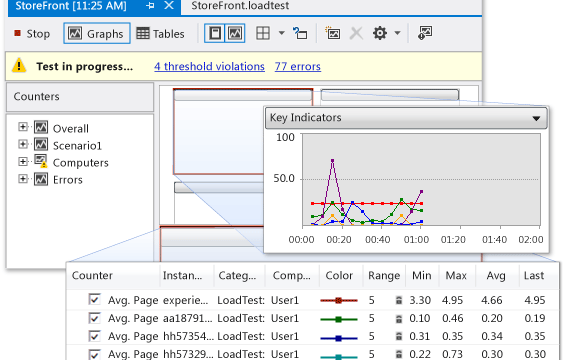This screenshot has width=564, height=360.
Task: Close the StoreFront [11:25 AM] tab
Action: [x=169, y=5]
